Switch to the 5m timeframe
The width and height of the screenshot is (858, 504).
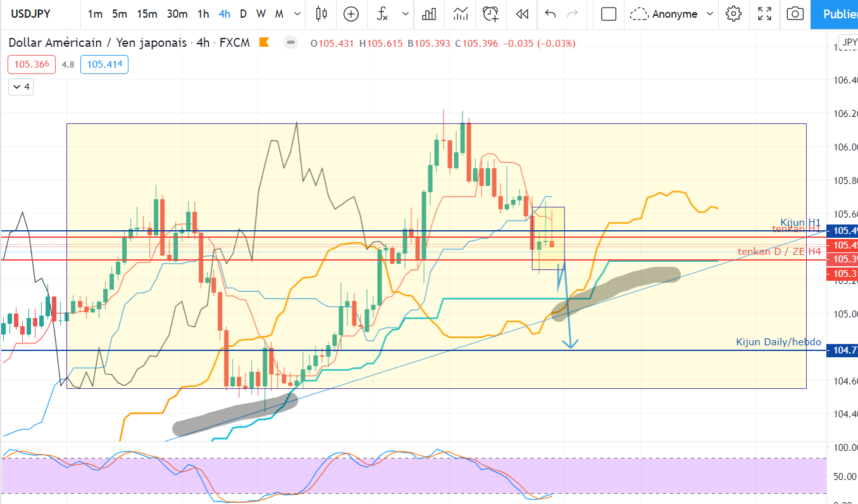[120, 14]
